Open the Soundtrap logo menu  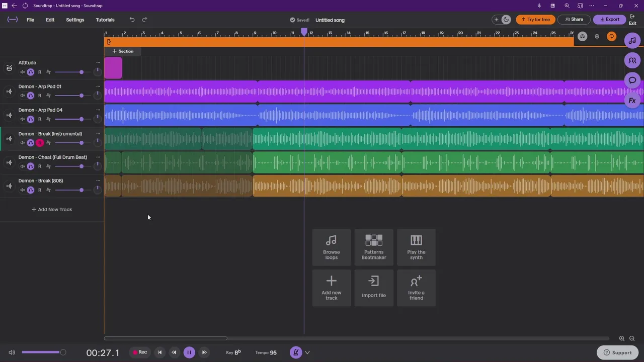click(x=13, y=20)
